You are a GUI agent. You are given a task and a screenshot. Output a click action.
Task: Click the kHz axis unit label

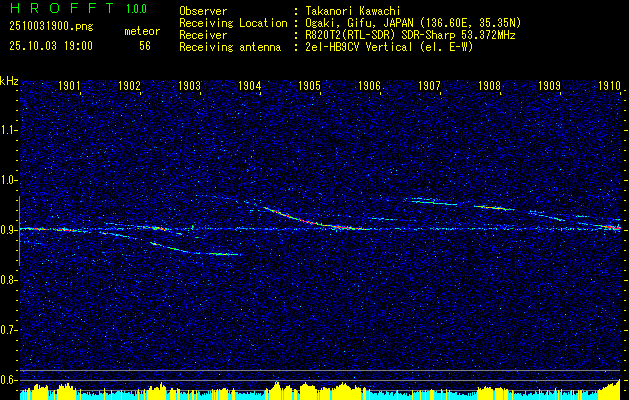click(x=9, y=81)
